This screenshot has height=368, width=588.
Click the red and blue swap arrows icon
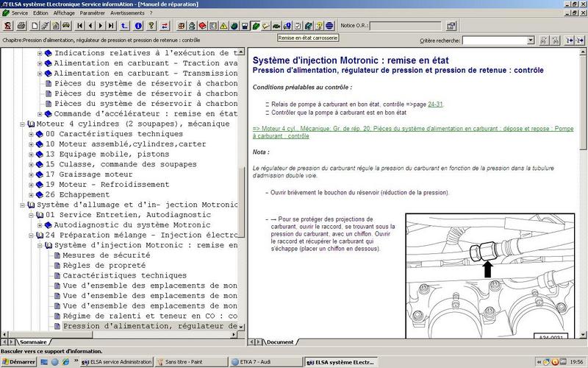coord(165,26)
